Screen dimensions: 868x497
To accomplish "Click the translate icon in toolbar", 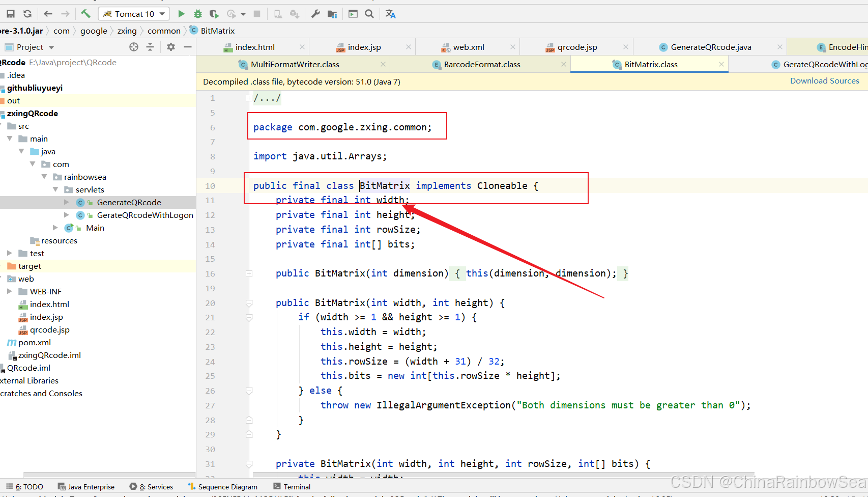I will 390,14.
